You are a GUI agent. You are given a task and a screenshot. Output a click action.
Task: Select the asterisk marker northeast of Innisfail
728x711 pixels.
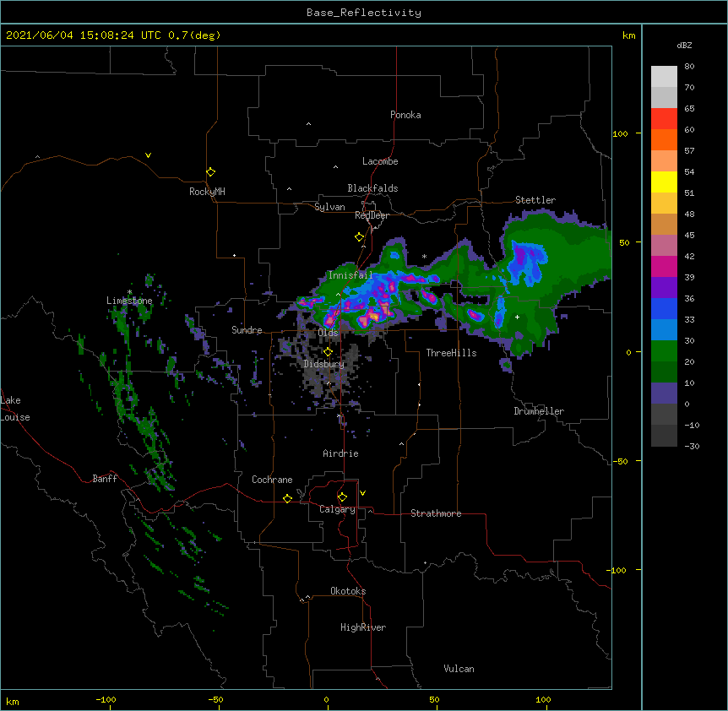click(424, 256)
